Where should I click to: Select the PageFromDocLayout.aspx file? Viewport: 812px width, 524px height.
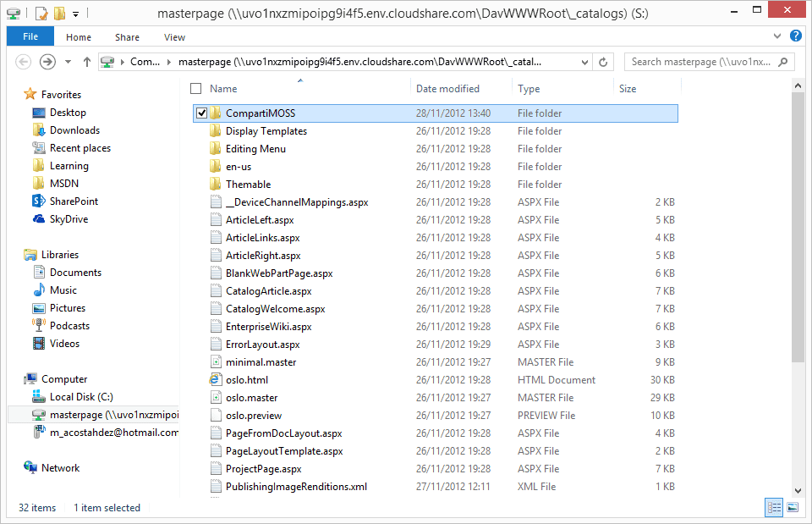[x=284, y=433]
